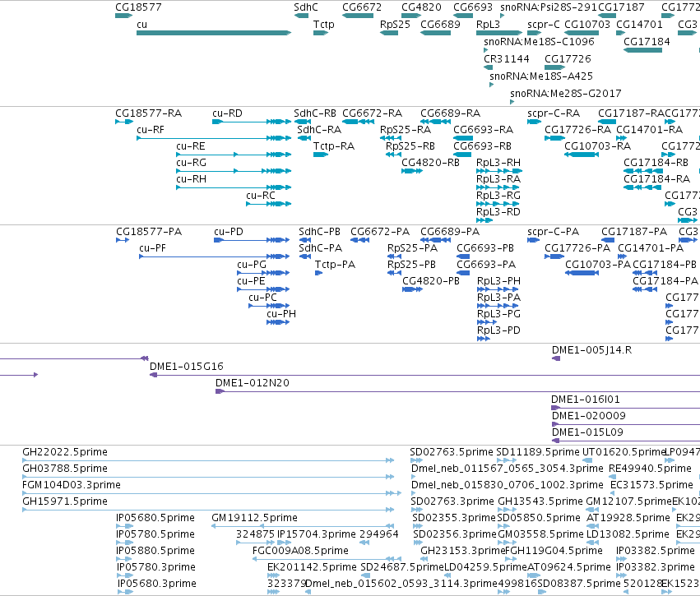Viewport: 700px width, 596px height.
Task: Click the FGC009A08.5prime EST label
Action: click(300, 552)
